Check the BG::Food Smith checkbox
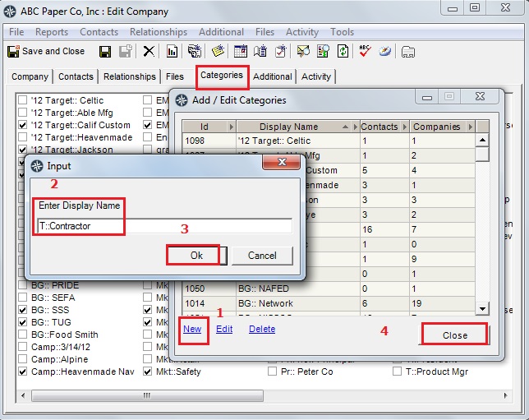Image resolution: width=529 pixels, height=420 pixels. click(x=22, y=335)
